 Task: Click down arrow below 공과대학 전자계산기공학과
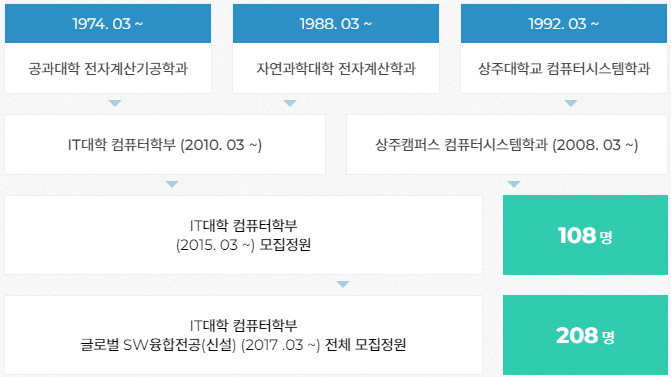[115, 103]
